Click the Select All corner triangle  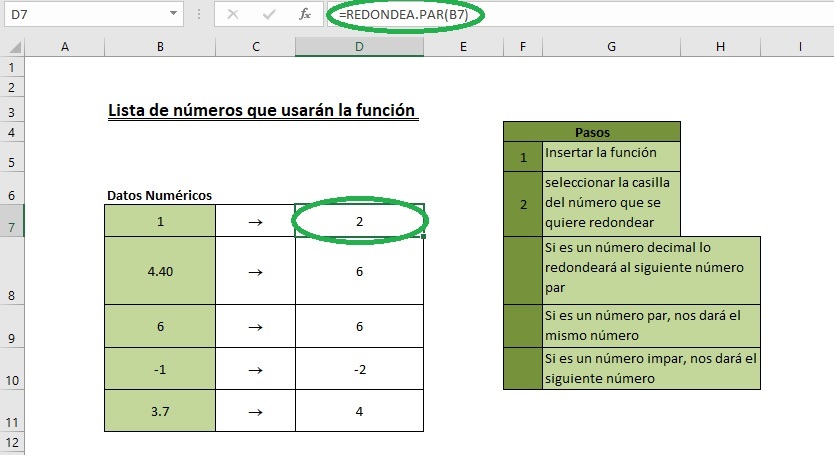12,46
